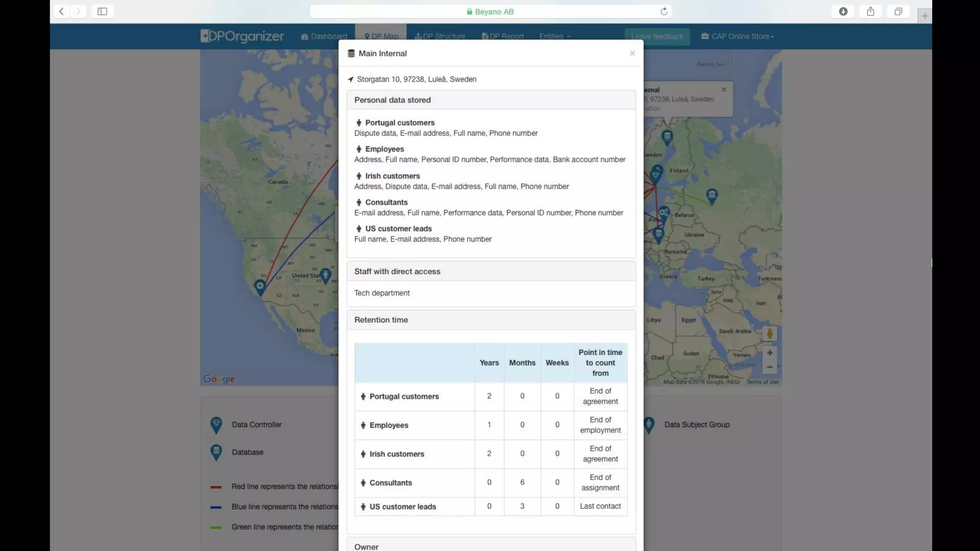Click the Leave feedback button
980x551 pixels.
(657, 36)
